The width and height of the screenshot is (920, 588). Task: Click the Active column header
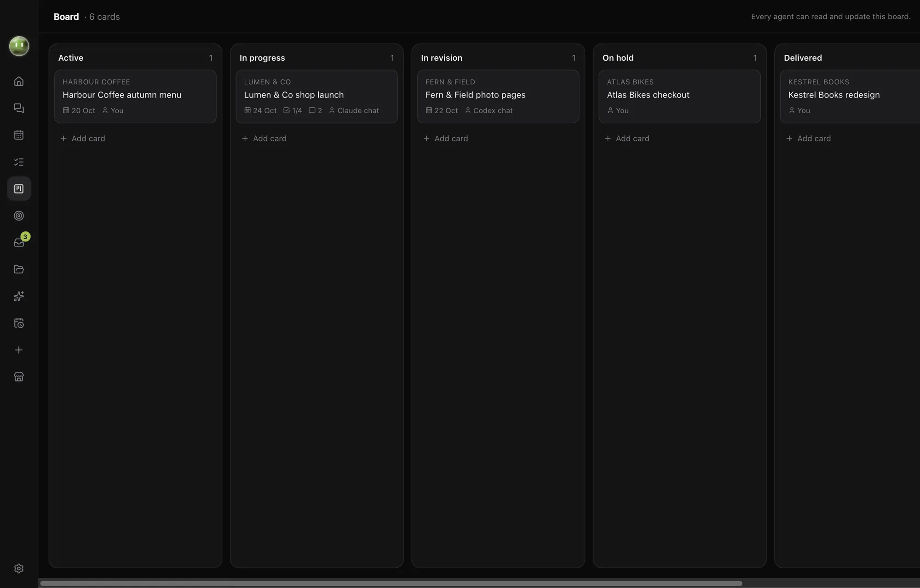tap(71, 58)
